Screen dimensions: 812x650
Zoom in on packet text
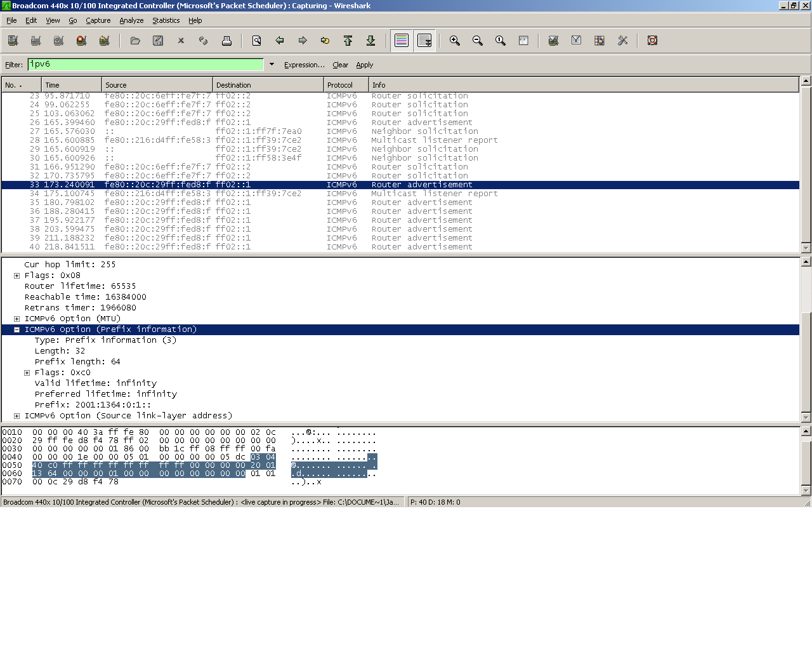click(x=455, y=41)
